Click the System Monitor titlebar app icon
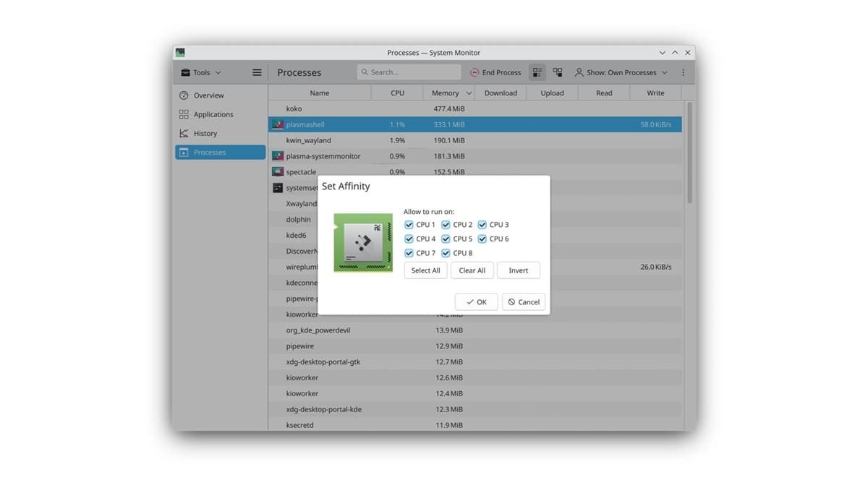This screenshot has height=488, width=868. pos(180,53)
